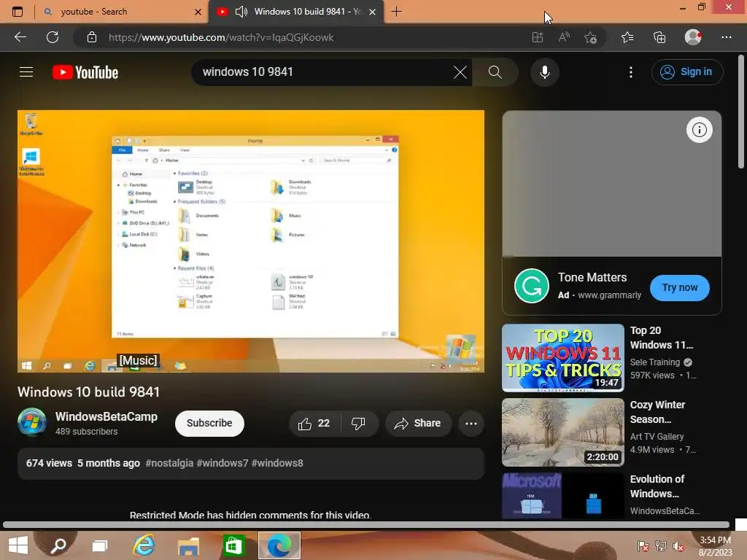Open the network tray icon
Image resolution: width=747 pixels, height=560 pixels.
661,545
